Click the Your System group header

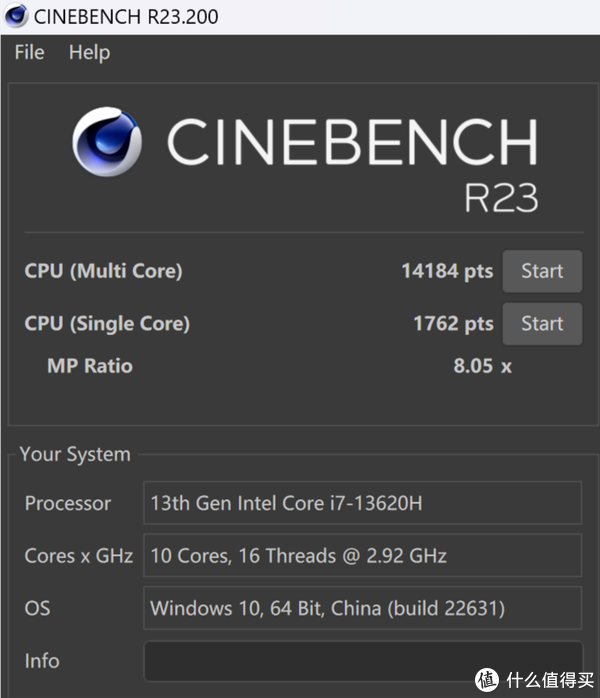(75, 455)
